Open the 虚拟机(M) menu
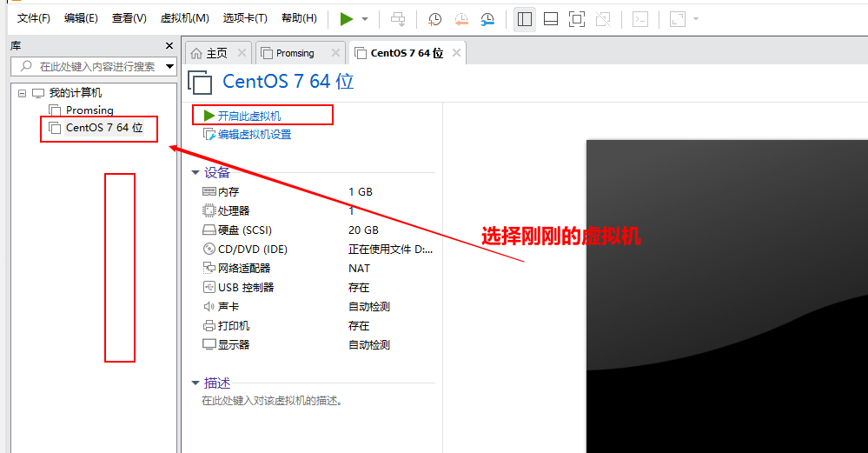The width and height of the screenshot is (868, 453). [x=184, y=18]
